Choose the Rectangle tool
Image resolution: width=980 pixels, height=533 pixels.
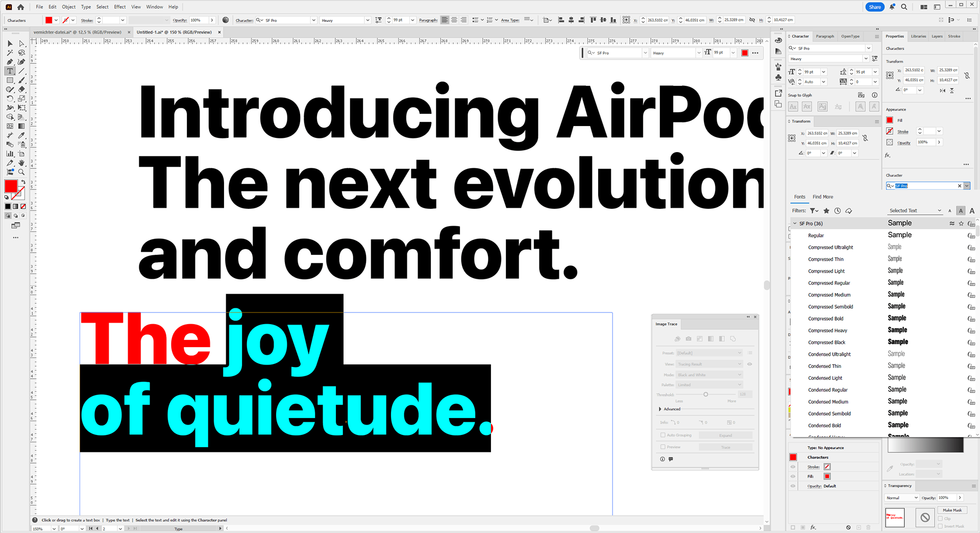[10, 80]
